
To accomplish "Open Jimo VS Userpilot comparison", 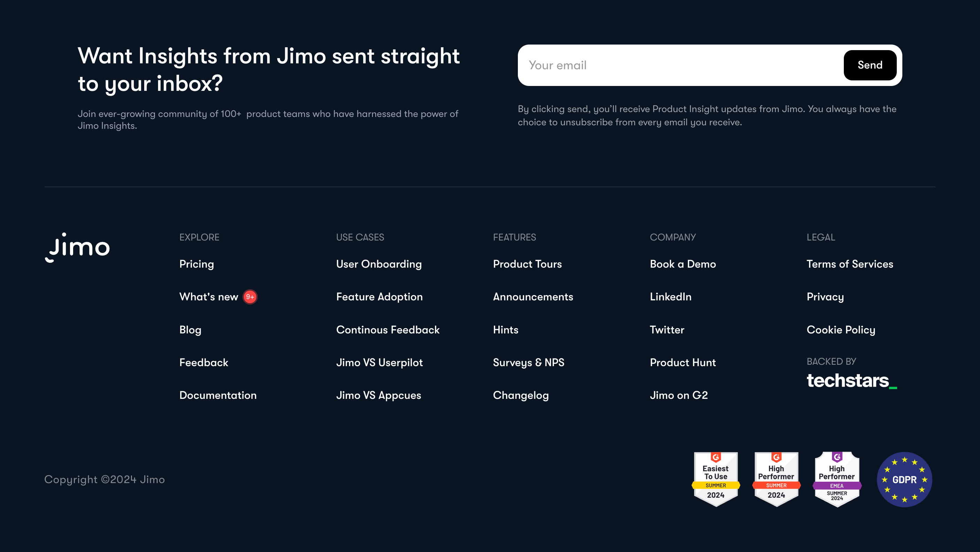I will pos(379,363).
